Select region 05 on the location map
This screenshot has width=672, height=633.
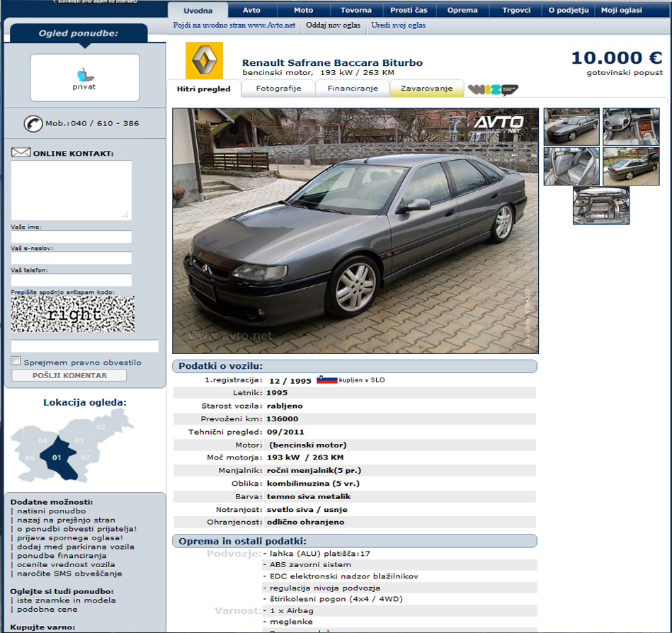pos(30,457)
